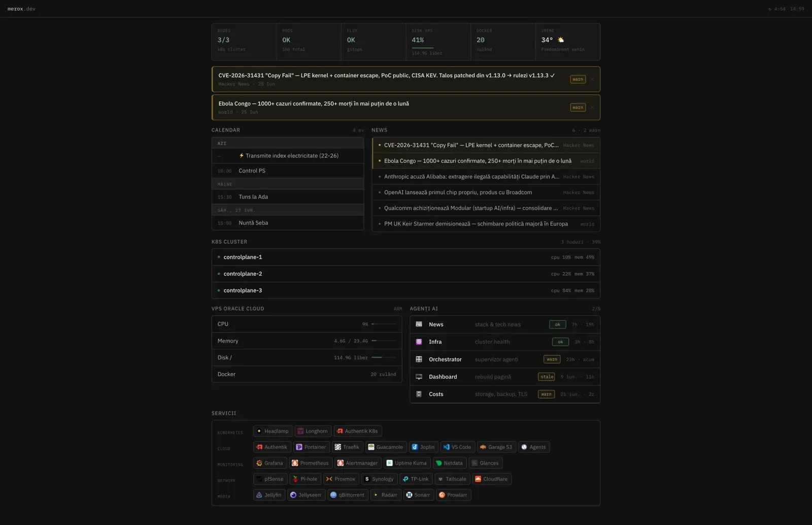Open Ebola Congo item in News list
The width and height of the screenshot is (812, 525).
[x=486, y=161]
